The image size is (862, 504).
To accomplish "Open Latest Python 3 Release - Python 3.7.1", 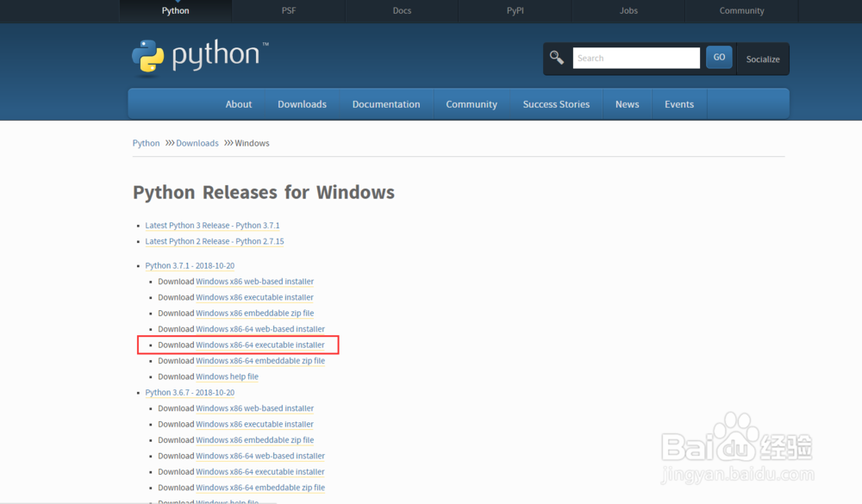I will click(x=212, y=226).
